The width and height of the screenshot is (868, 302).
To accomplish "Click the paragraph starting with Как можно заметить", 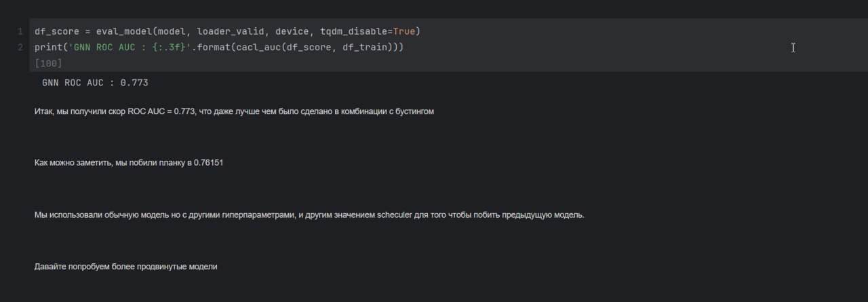I will tap(129, 164).
